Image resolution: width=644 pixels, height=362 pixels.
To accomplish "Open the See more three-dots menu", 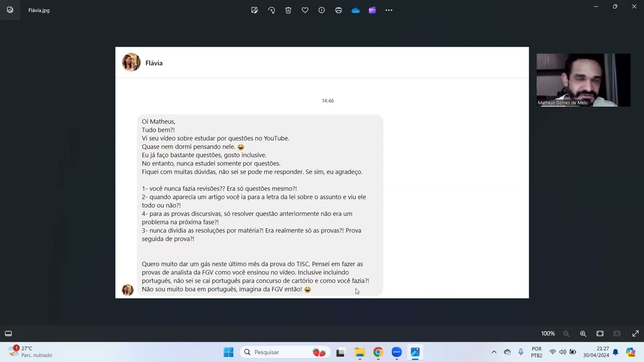I will [x=389, y=10].
